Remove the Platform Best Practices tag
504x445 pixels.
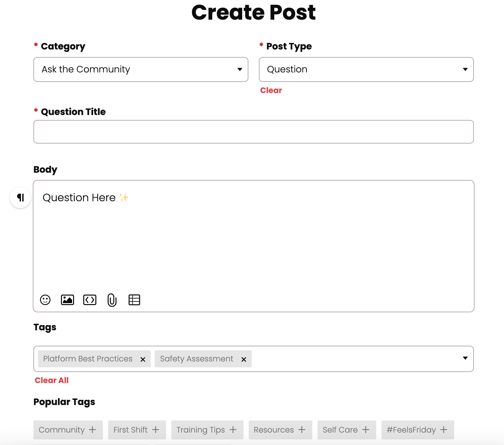143,359
